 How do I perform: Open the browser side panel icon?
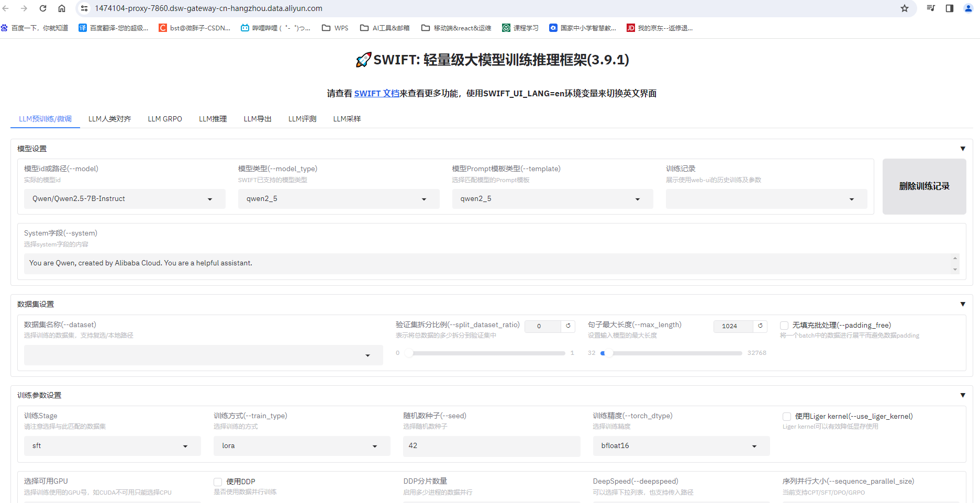949,8
